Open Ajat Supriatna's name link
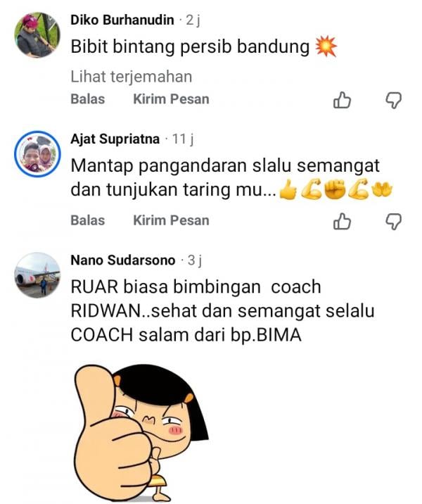Screen dimensions: 422x504 click(x=115, y=139)
